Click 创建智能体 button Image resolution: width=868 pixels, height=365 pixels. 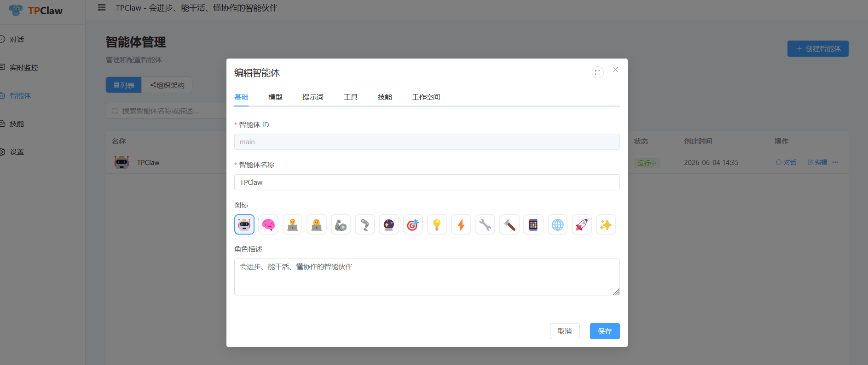818,48
